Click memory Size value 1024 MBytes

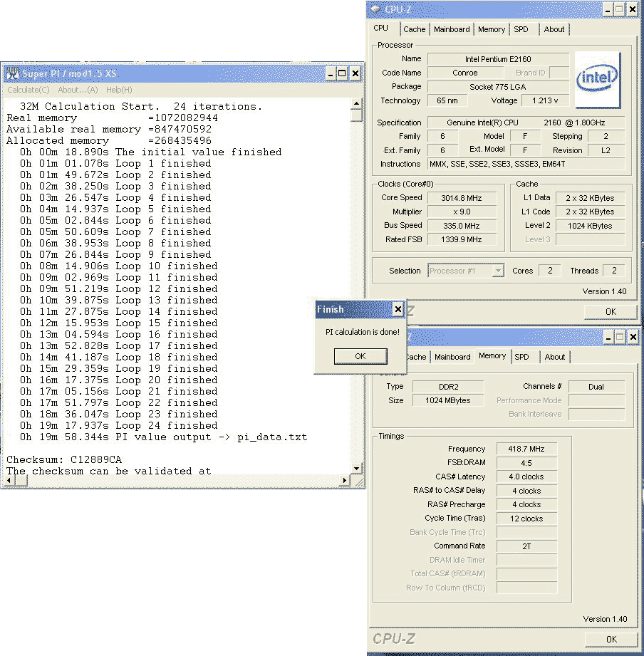coord(448,401)
